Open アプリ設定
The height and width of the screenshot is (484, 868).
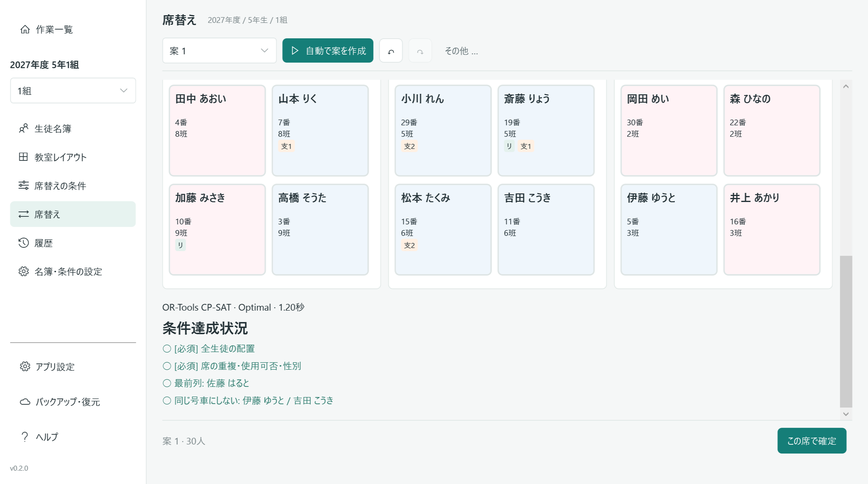click(x=73, y=366)
